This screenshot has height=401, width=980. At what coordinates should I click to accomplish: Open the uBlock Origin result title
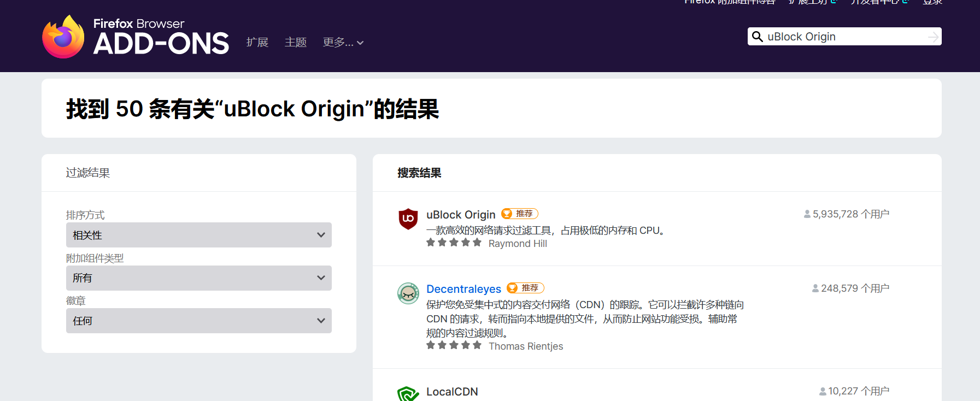pyautogui.click(x=461, y=215)
